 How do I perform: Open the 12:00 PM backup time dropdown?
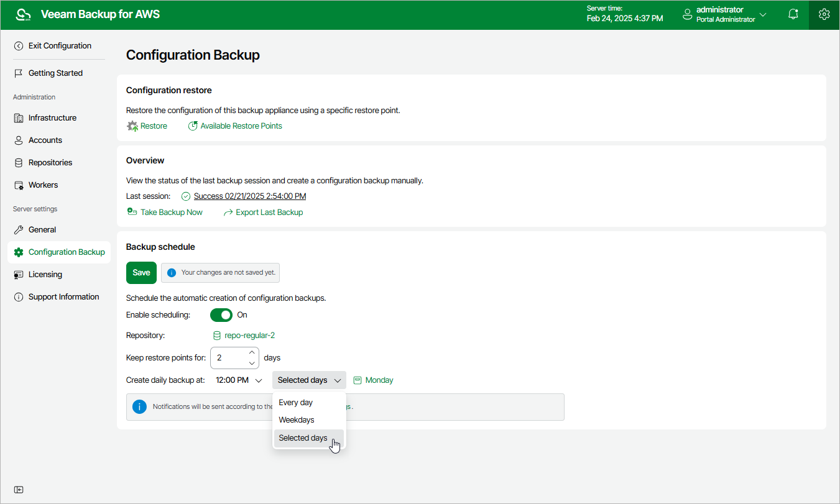(239, 380)
